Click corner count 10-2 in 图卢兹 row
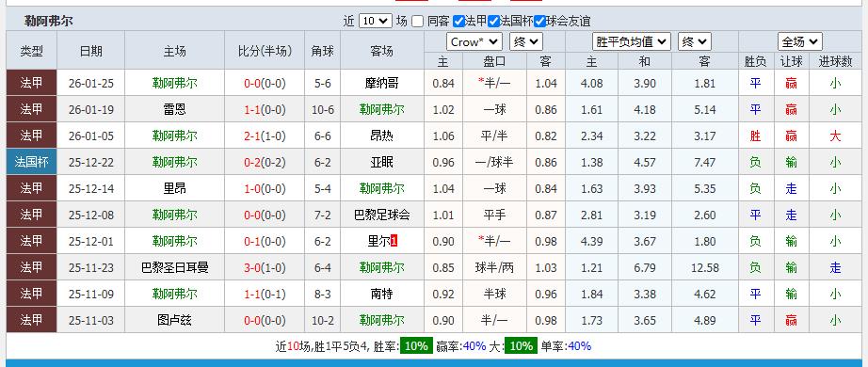 [x=323, y=321]
